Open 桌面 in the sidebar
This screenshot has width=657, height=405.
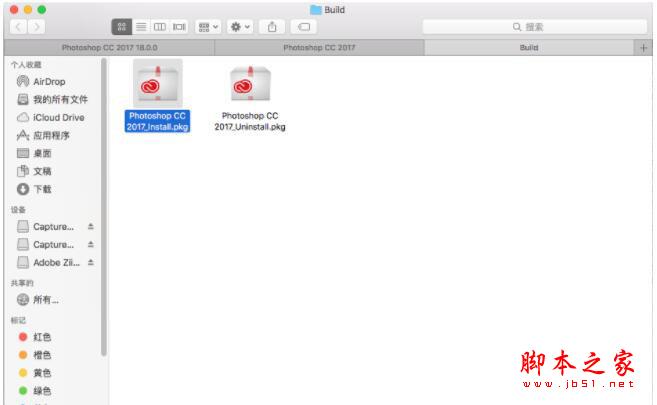tap(34, 153)
